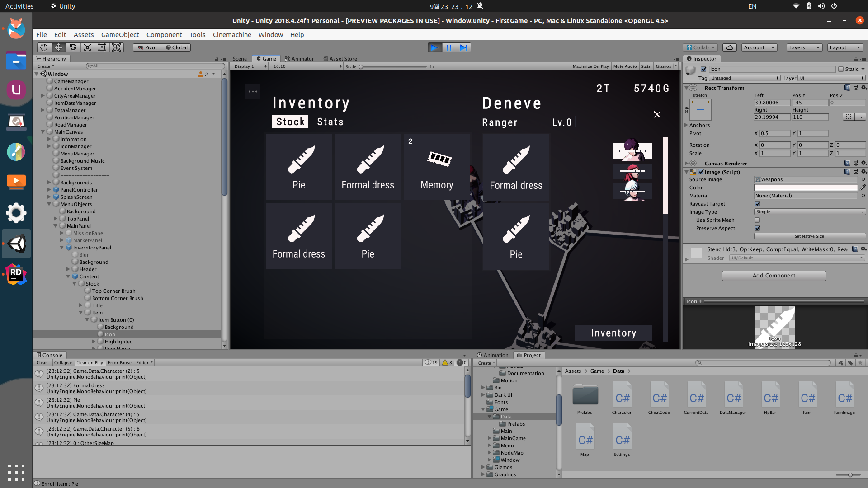Toggle Mute Audio in Game view
Image resolution: width=868 pixels, height=488 pixels.
(x=625, y=66)
